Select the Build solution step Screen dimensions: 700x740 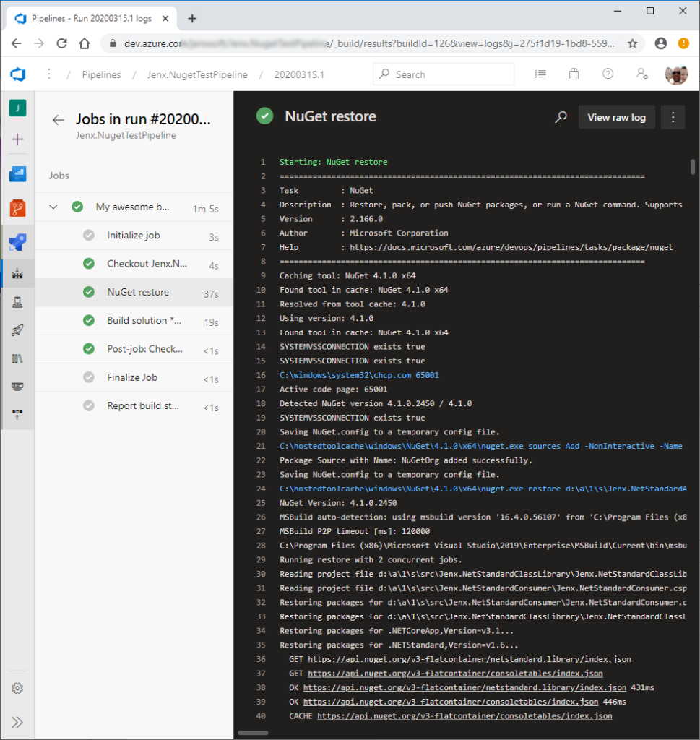click(144, 321)
